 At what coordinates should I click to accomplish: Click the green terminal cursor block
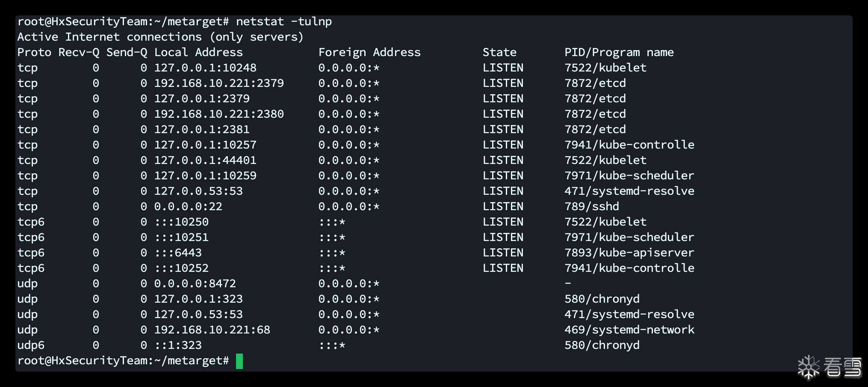click(x=239, y=361)
